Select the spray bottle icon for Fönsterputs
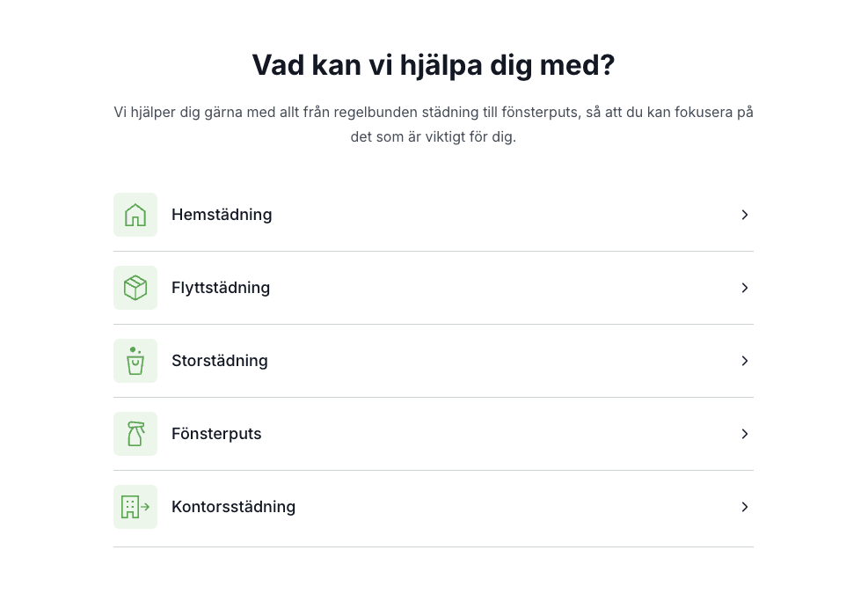 click(135, 434)
